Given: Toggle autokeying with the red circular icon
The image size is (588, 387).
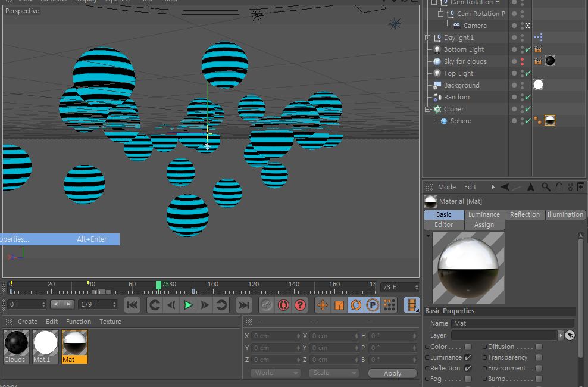Looking at the screenshot, I should (283, 305).
